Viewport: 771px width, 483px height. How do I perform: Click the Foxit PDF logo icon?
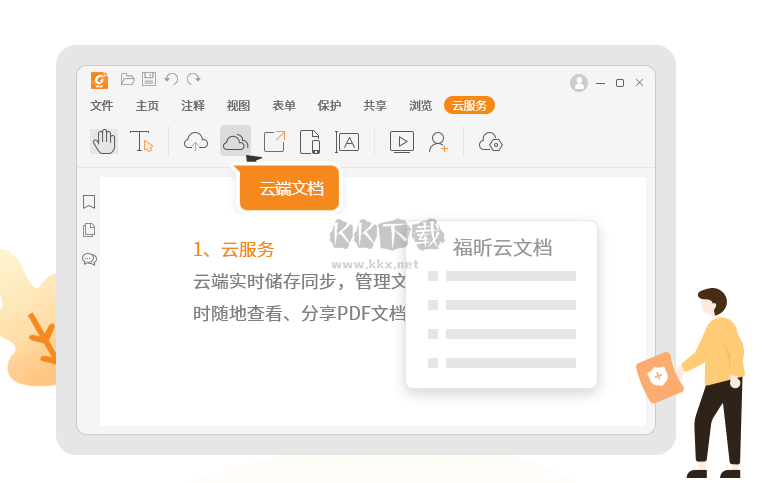[99, 80]
